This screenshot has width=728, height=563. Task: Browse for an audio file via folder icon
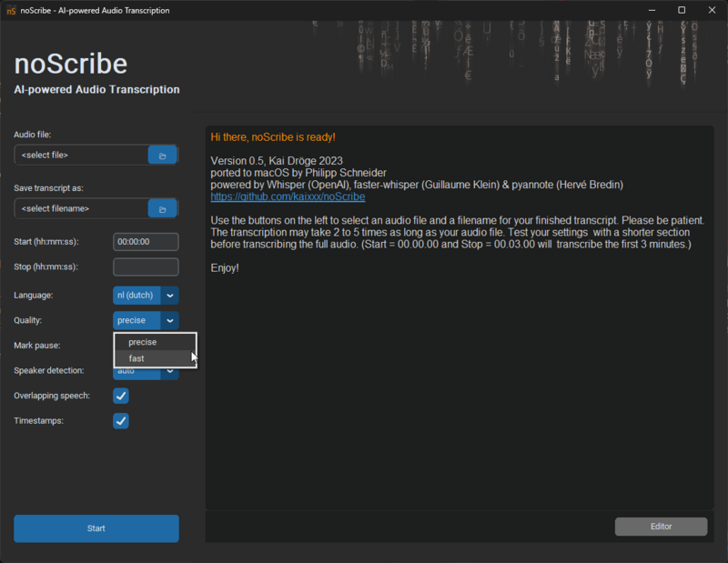pyautogui.click(x=162, y=155)
